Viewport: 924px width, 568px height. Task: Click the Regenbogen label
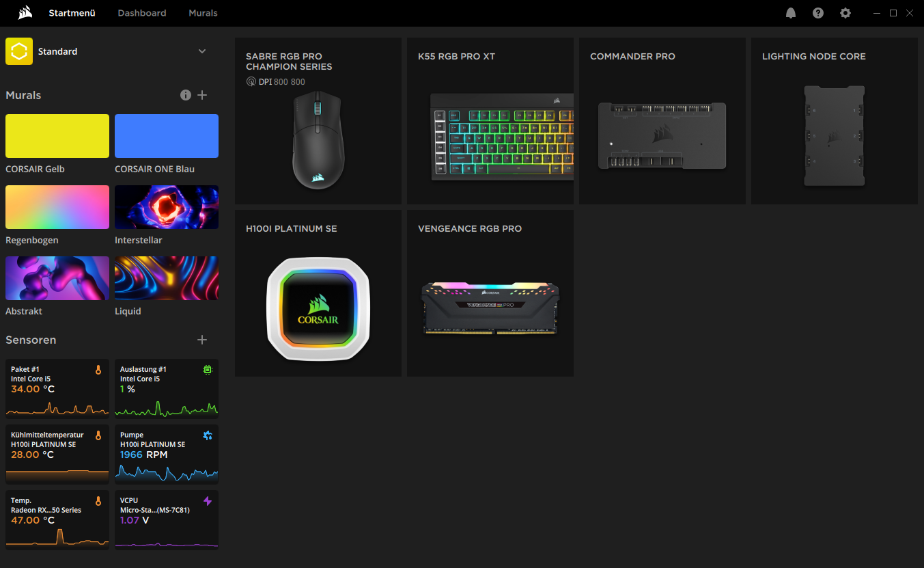(x=32, y=240)
